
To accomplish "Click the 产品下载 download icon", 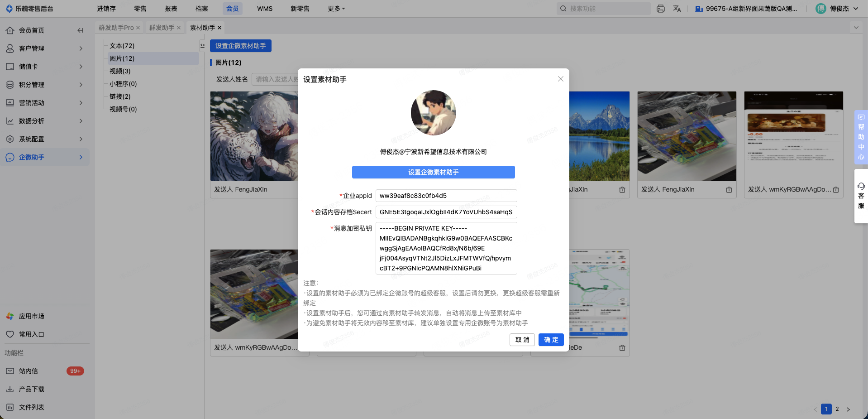I will tap(10, 389).
